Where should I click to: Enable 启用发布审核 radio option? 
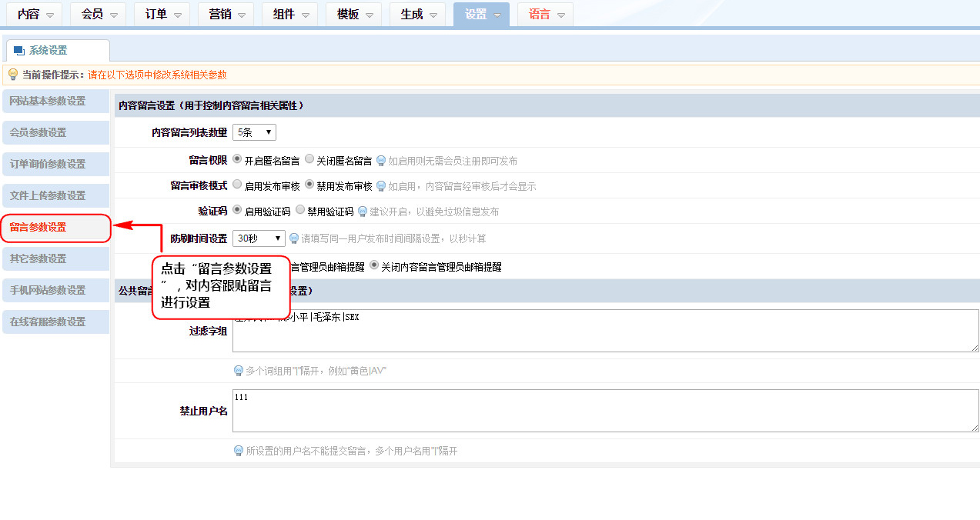coord(237,185)
